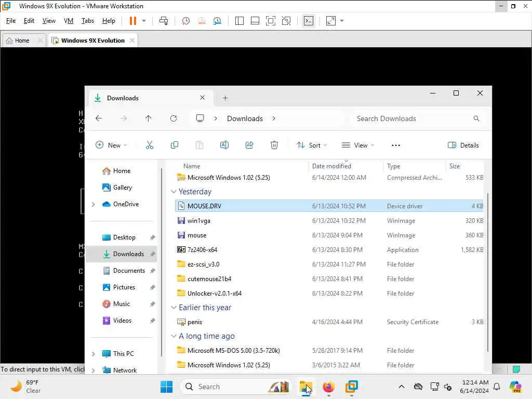The image size is (532, 399).
Task: Select the 7z2406-x64 application file
Action: [x=329, y=250]
